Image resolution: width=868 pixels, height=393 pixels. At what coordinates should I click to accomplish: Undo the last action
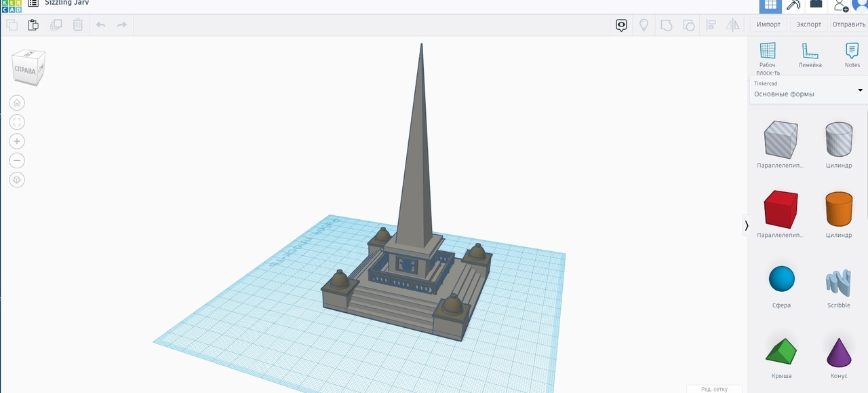(100, 25)
